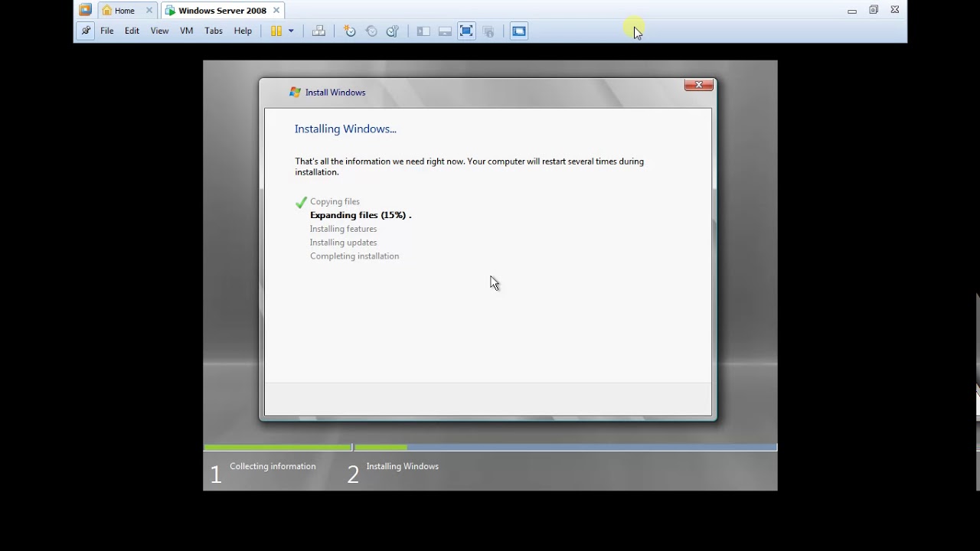Click the Windows flag icon in dialog title

point(296,93)
